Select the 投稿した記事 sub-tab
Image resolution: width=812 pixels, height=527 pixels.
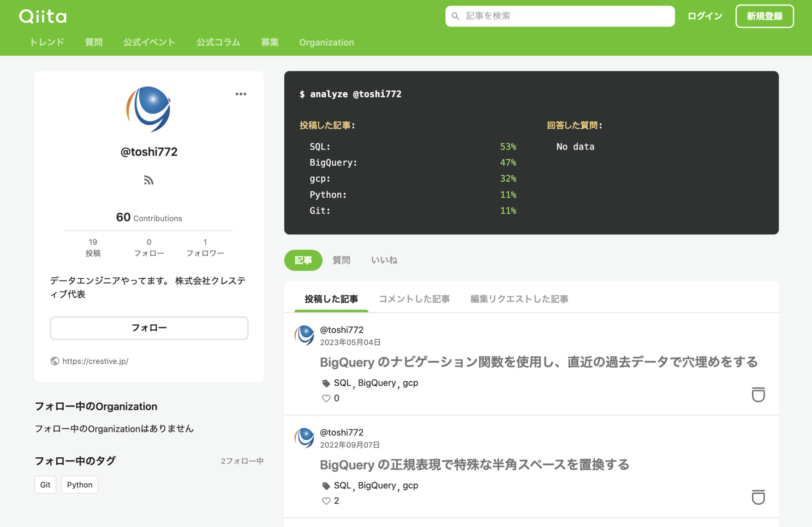[331, 299]
